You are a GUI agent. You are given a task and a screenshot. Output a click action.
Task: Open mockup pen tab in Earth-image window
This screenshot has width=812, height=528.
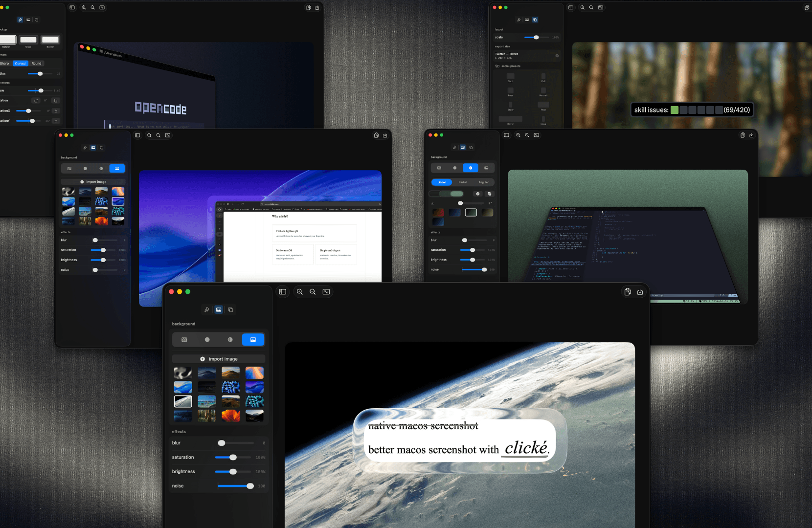[x=207, y=309]
